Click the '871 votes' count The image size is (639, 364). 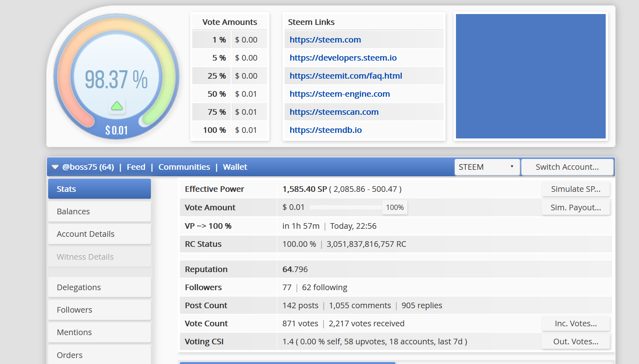300,323
